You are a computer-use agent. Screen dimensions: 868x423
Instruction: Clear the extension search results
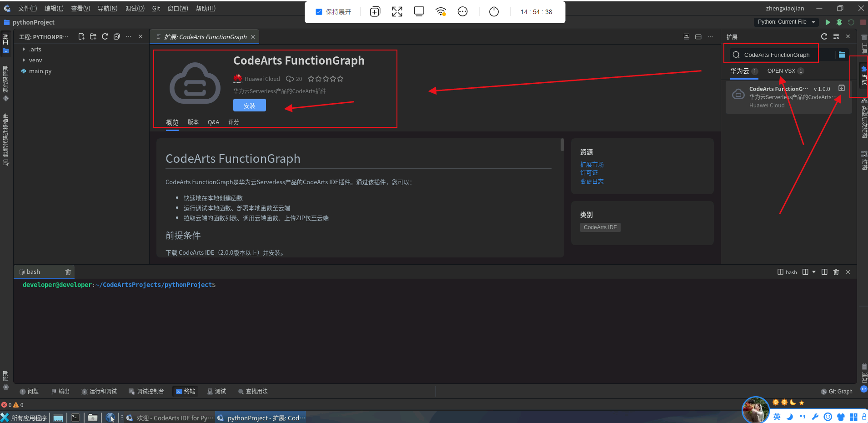click(836, 36)
